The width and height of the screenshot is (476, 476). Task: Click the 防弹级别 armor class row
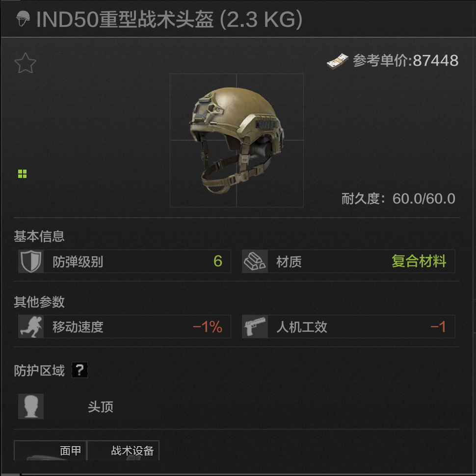[125, 261]
